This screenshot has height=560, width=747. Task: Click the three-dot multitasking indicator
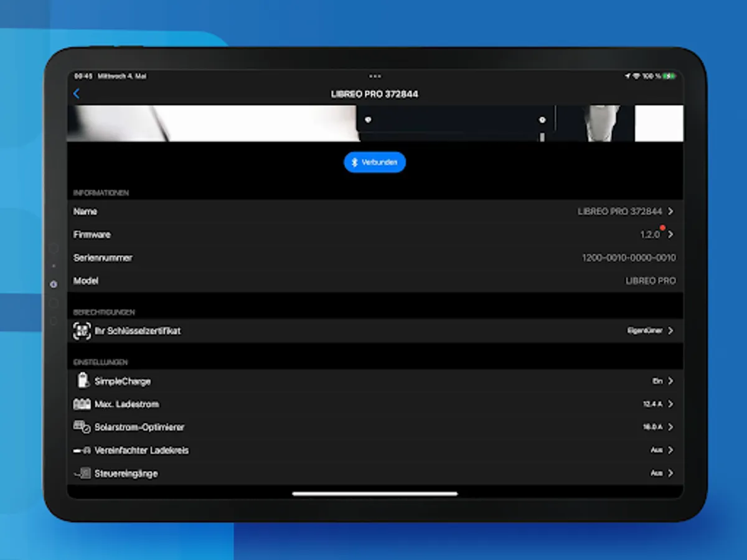coord(375,76)
